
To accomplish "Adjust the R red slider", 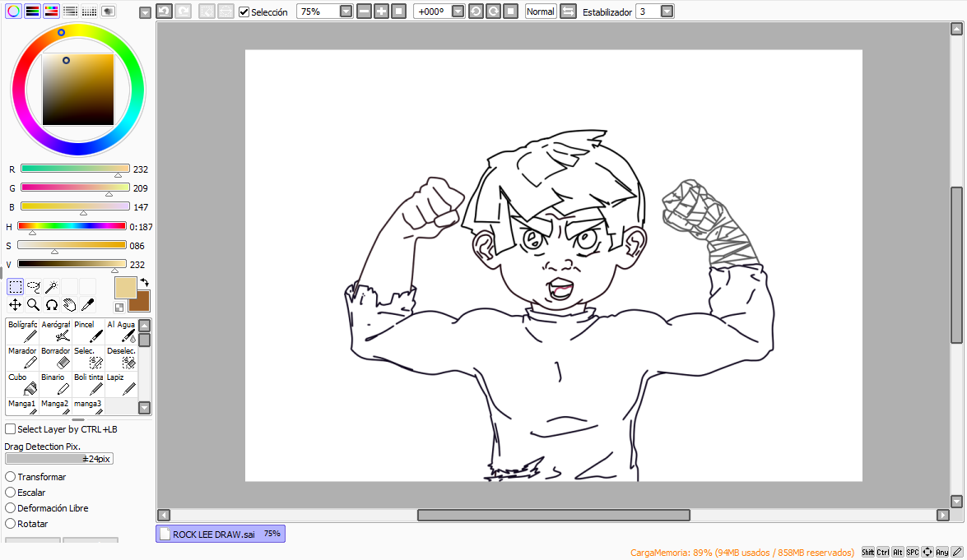I will tap(75, 169).
